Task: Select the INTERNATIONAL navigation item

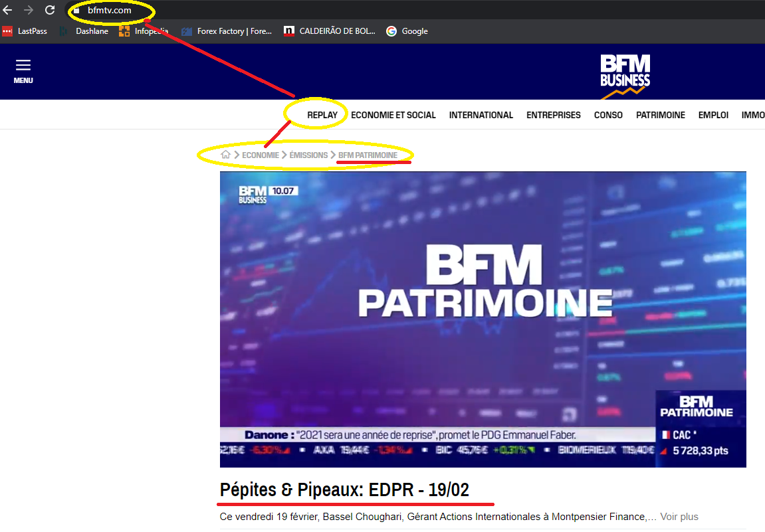Action: click(x=481, y=115)
